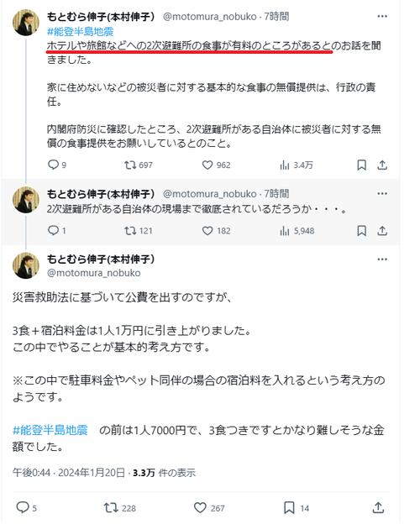Screen dimensions: 420x524
Task: Repost the second tweet showing 121
Action: pyautogui.click(x=138, y=231)
